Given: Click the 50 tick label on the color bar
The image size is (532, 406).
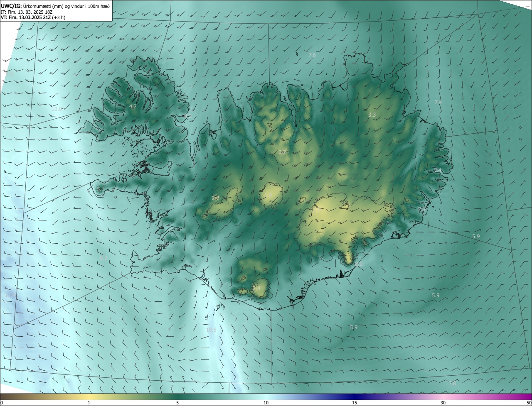Looking at the screenshot, I should [x=529, y=403].
